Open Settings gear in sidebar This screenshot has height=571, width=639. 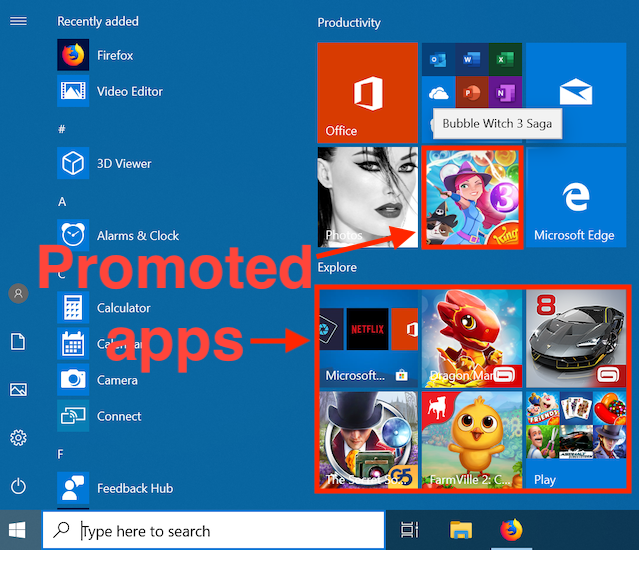(x=18, y=438)
